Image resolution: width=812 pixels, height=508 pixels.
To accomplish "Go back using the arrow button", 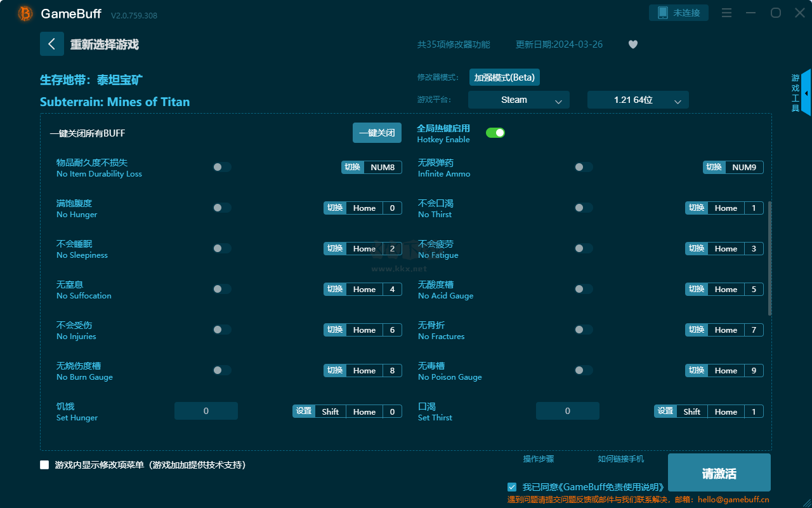I will [x=52, y=44].
